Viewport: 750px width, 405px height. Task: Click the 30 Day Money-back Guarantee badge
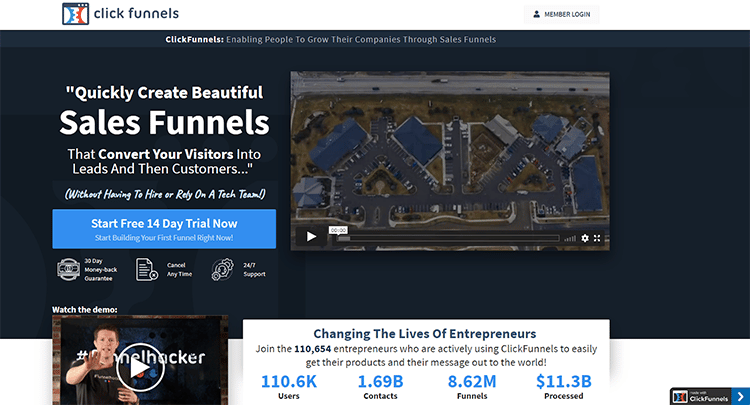click(x=68, y=269)
